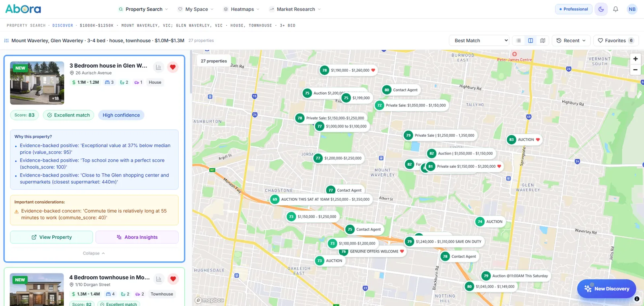Switch to split view layout

pos(530,41)
